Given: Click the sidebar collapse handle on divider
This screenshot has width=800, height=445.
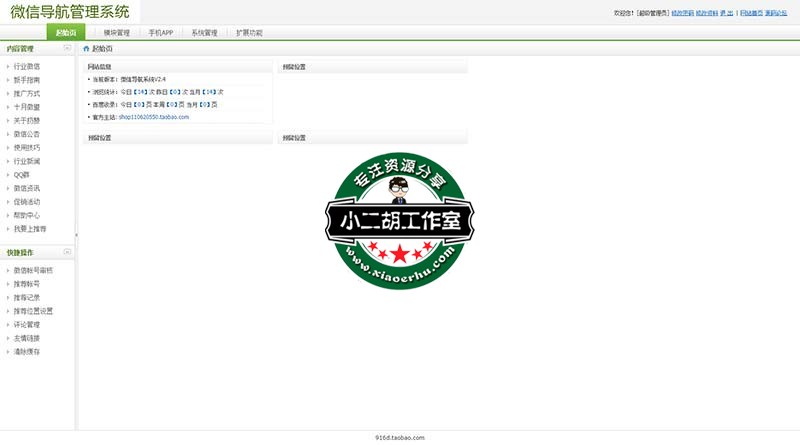Looking at the screenshot, I should (76, 236).
